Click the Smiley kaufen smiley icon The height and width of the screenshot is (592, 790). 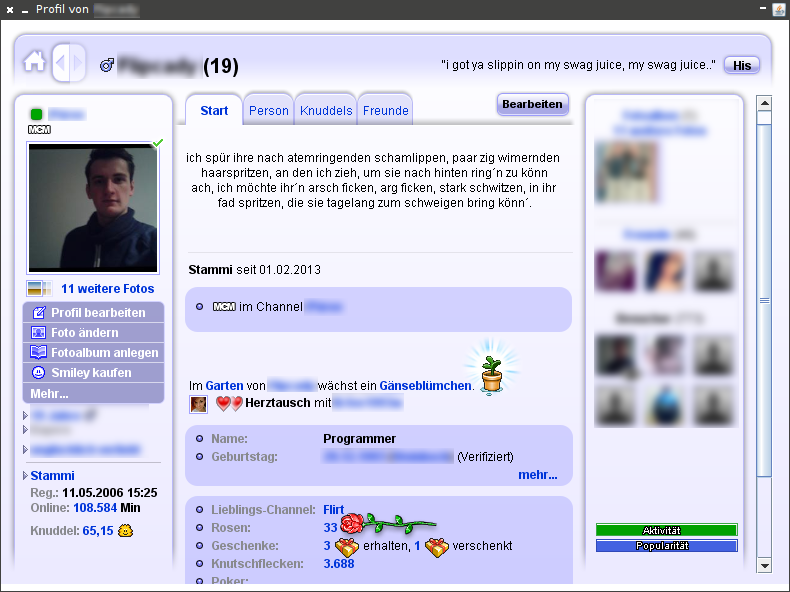tap(38, 372)
